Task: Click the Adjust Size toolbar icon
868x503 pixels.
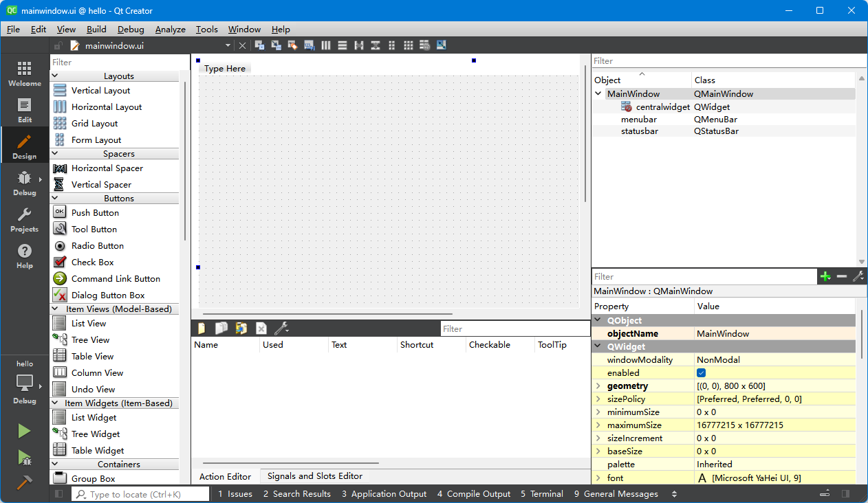Action: [441, 45]
